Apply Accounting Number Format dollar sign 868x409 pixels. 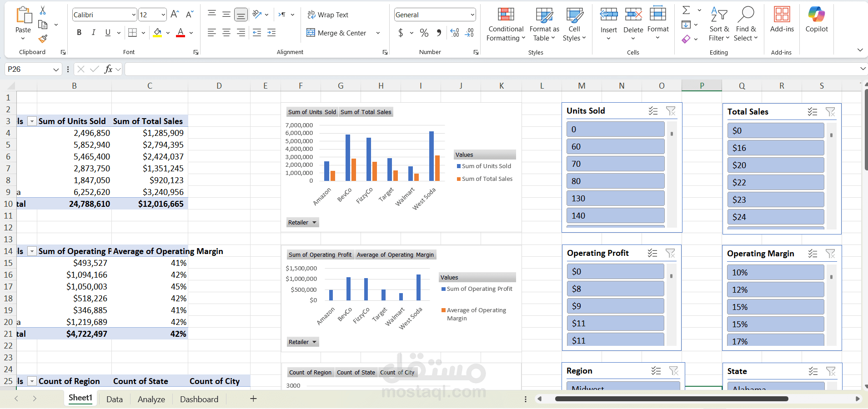pos(401,33)
